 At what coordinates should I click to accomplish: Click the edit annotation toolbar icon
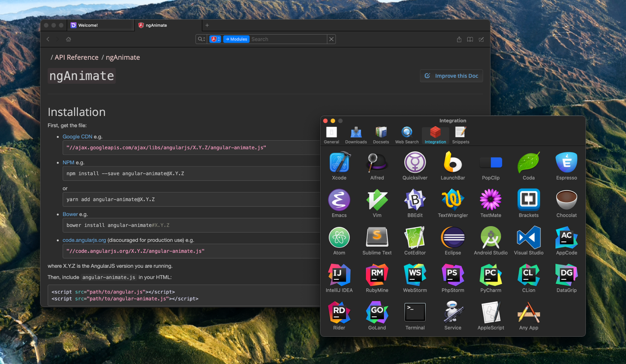pyautogui.click(x=481, y=39)
